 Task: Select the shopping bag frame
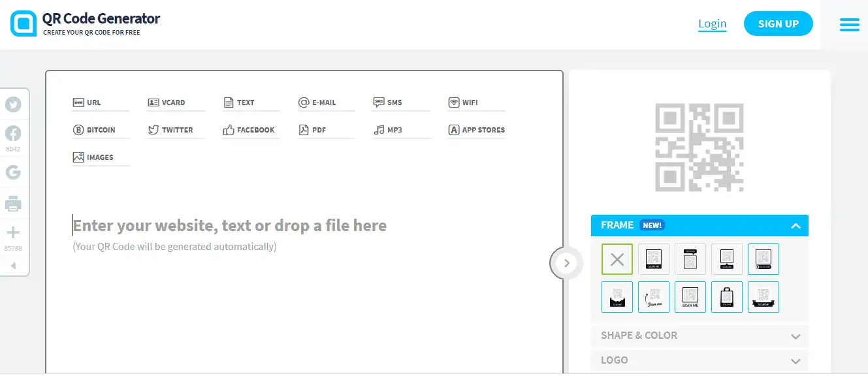727,297
